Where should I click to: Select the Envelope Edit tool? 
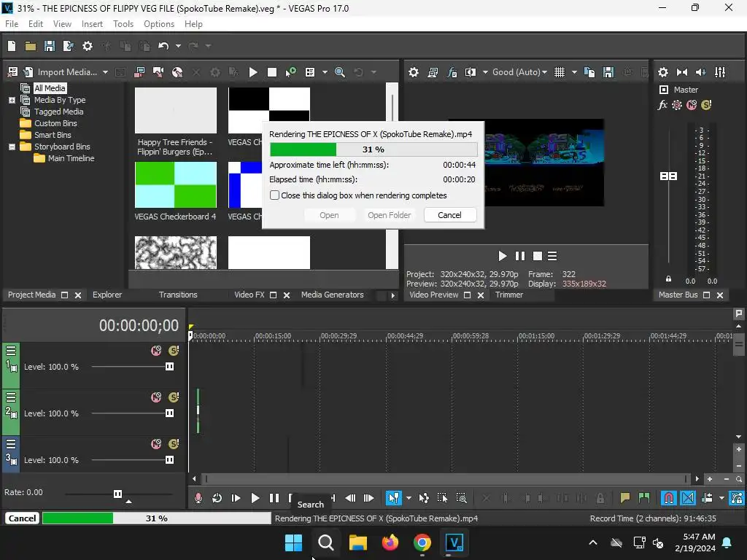424,498
